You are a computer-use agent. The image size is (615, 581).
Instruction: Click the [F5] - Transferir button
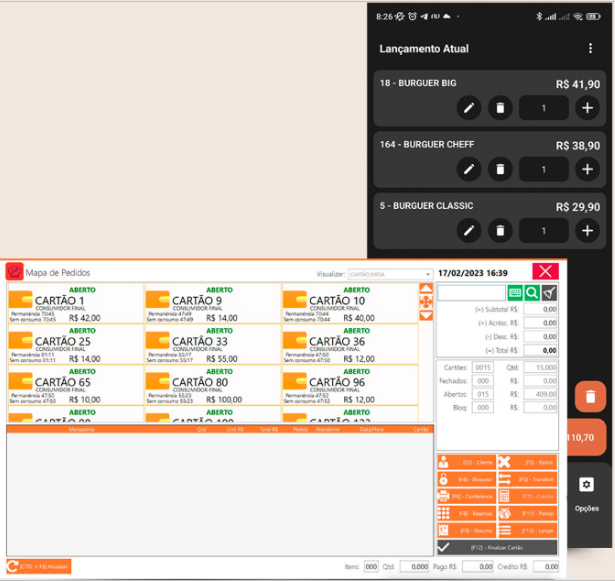(527, 479)
